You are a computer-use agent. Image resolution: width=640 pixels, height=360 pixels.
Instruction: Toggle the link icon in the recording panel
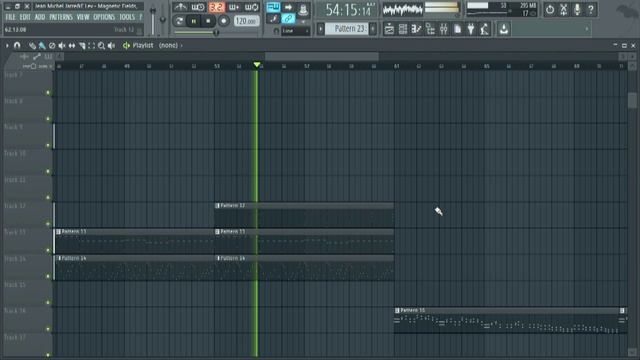click(288, 18)
